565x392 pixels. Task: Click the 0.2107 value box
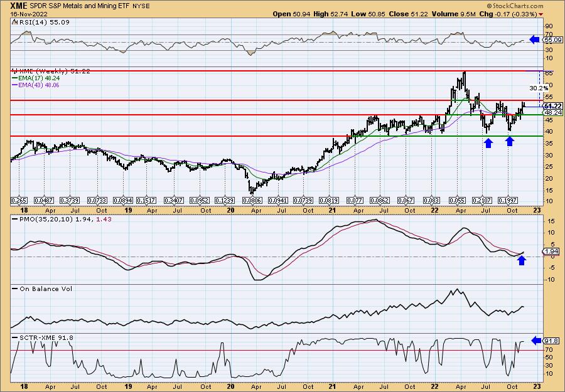click(x=483, y=200)
